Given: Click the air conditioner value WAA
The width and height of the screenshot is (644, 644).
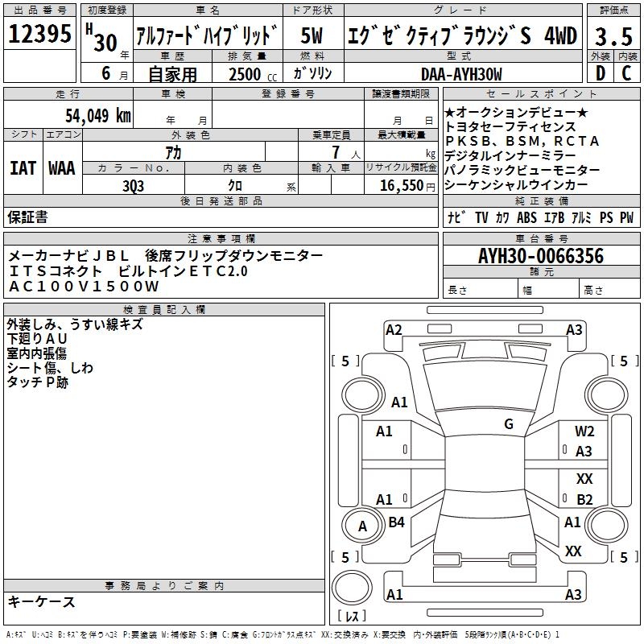Looking at the screenshot, I should coord(62,168).
